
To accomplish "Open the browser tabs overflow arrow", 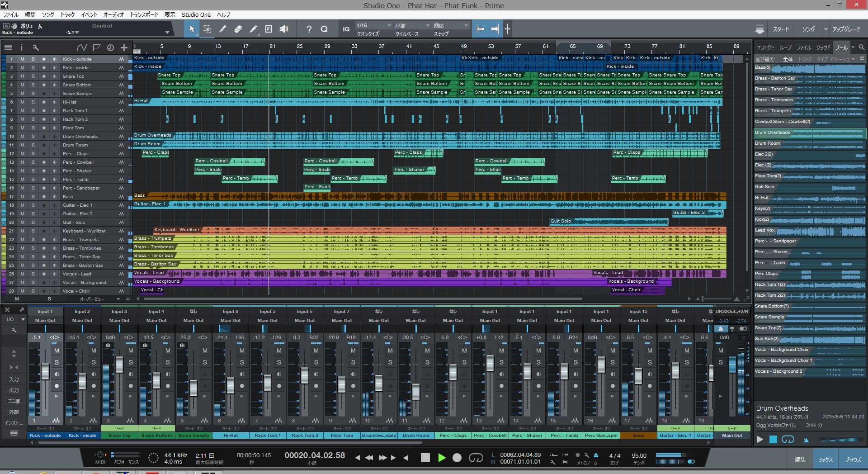I will coord(853,47).
